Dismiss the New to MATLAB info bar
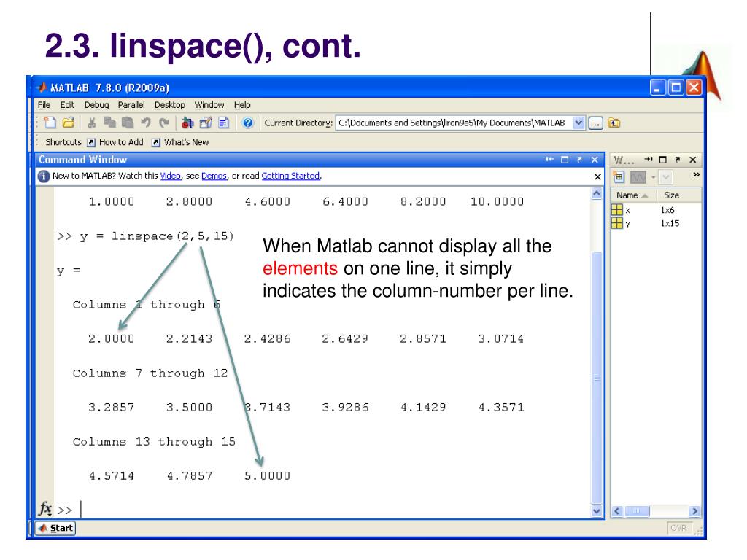 (x=597, y=176)
